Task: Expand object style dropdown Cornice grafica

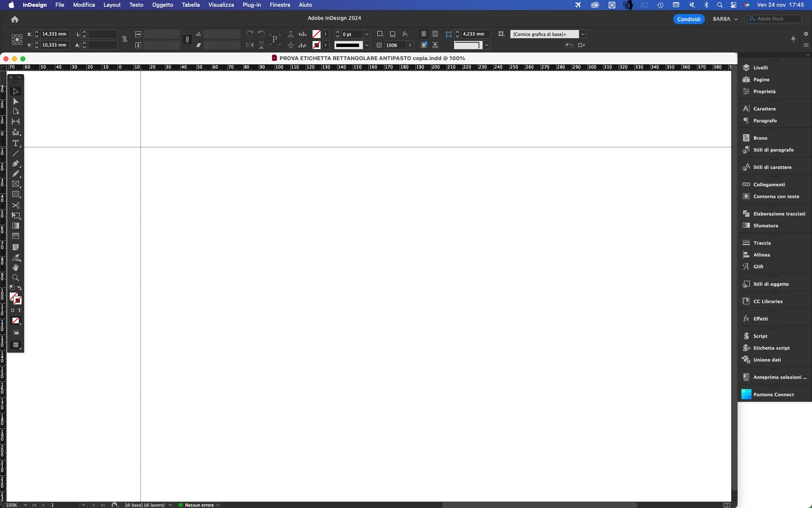Action: coord(583,34)
